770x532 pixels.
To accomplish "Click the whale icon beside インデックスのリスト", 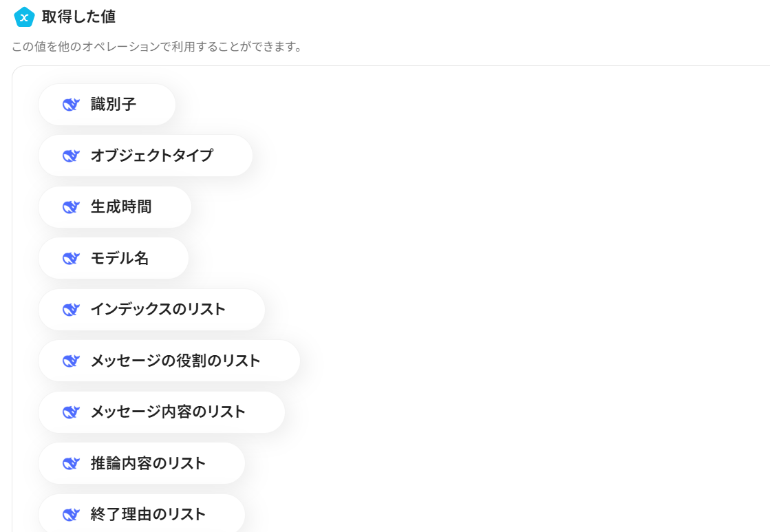I will tap(72, 310).
